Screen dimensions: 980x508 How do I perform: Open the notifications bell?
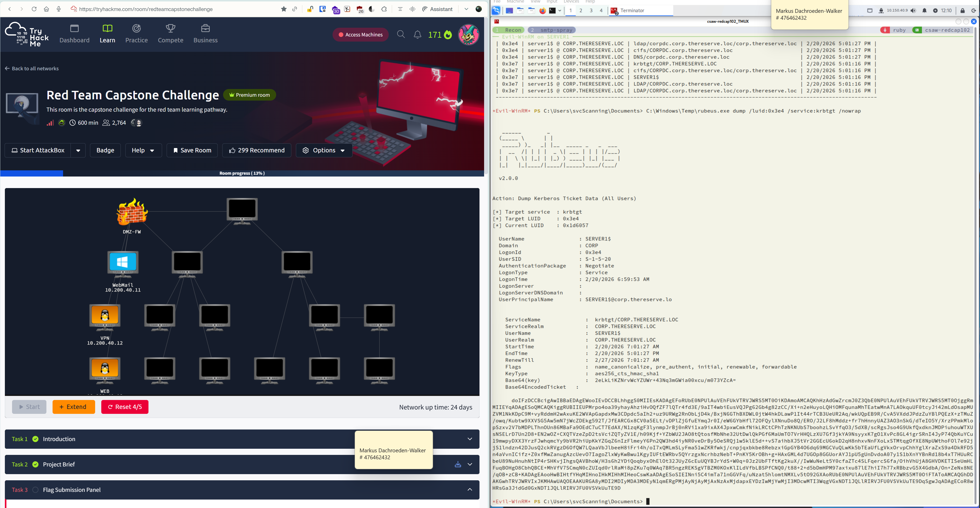417,35
